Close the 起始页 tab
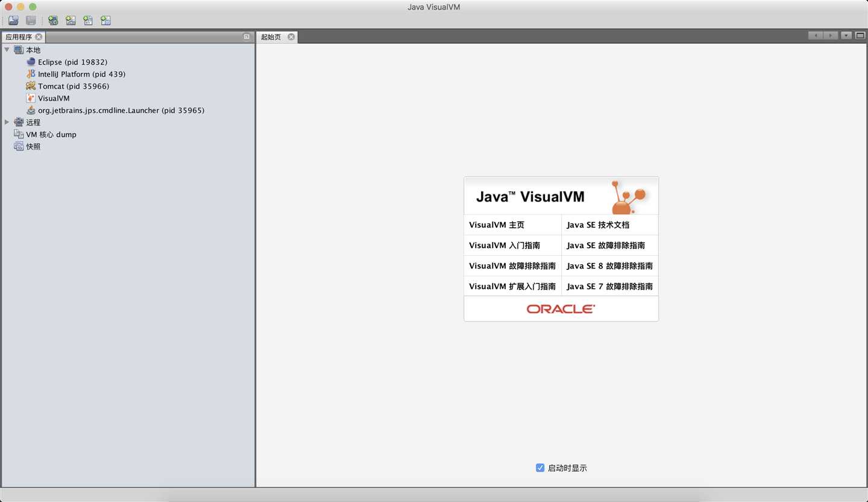The height and width of the screenshot is (502, 868). (x=291, y=37)
